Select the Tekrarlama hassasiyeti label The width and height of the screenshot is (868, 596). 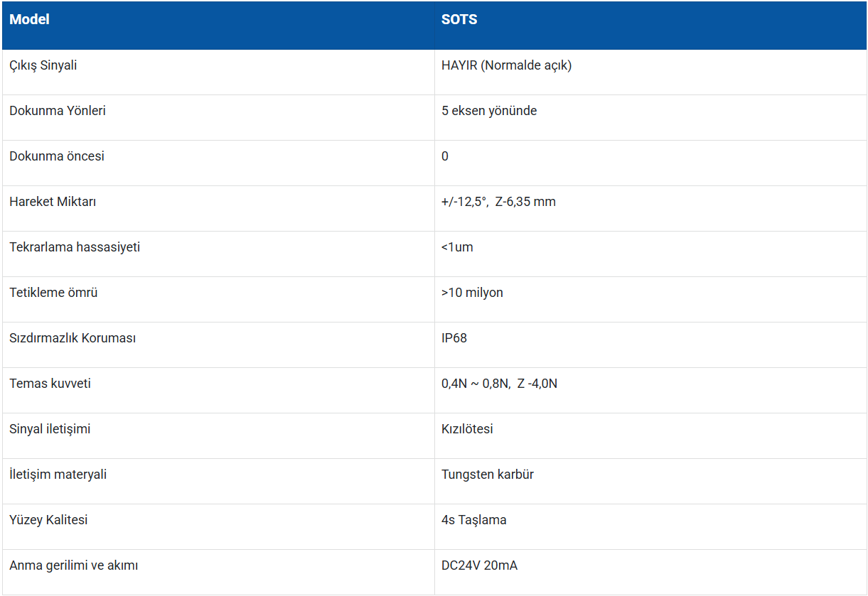click(x=75, y=247)
